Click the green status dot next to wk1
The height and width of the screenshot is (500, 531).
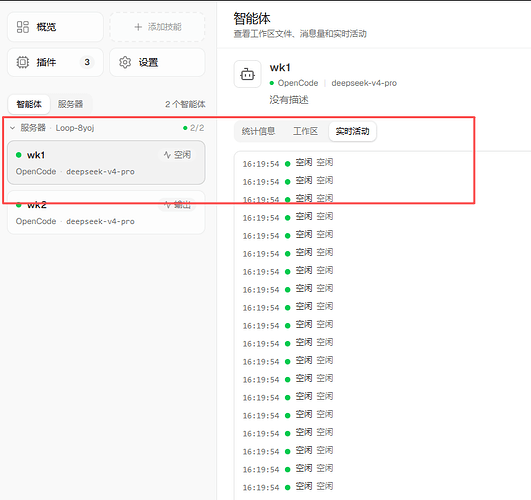tap(19, 155)
